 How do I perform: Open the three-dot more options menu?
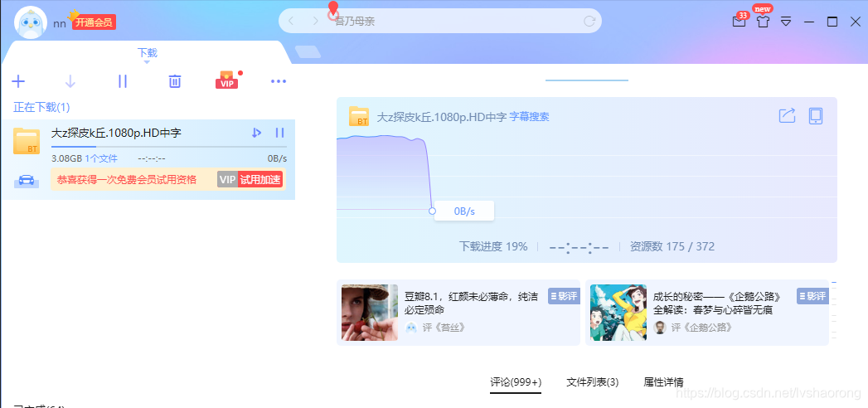coord(279,81)
